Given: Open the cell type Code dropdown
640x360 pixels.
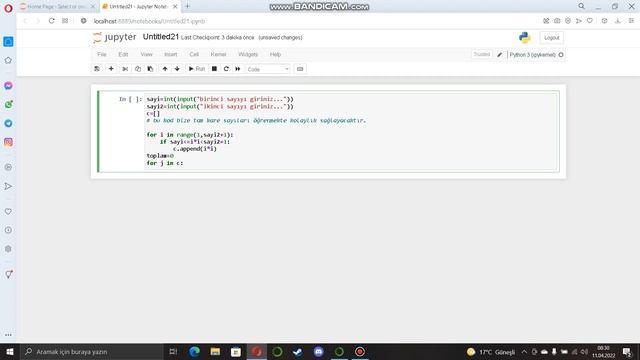Looking at the screenshot, I should (x=268, y=69).
